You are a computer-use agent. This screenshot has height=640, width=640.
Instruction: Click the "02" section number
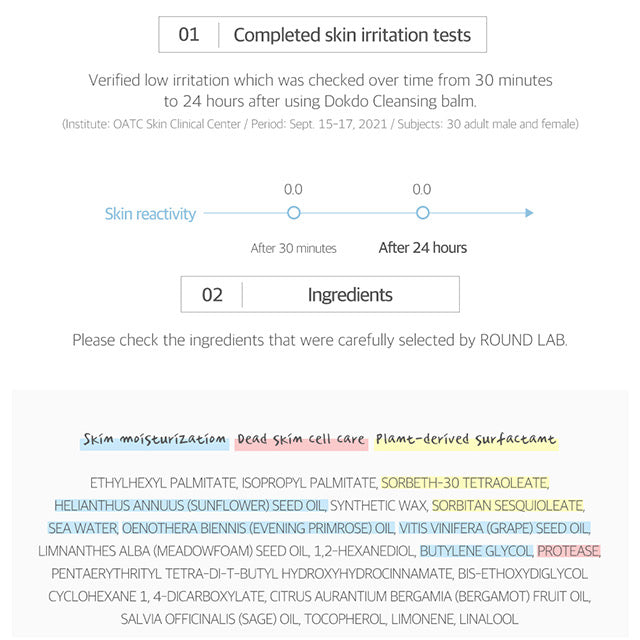click(x=212, y=294)
